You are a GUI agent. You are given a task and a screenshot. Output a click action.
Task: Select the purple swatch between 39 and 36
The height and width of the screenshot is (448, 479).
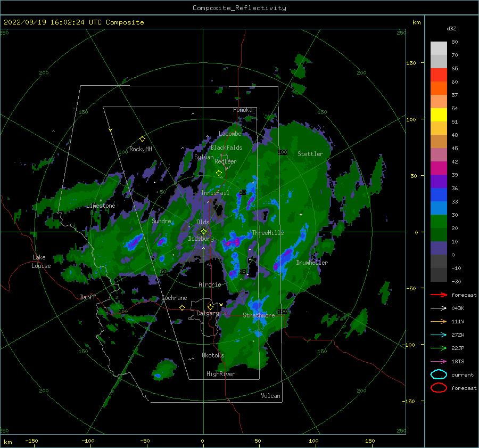tap(439, 182)
